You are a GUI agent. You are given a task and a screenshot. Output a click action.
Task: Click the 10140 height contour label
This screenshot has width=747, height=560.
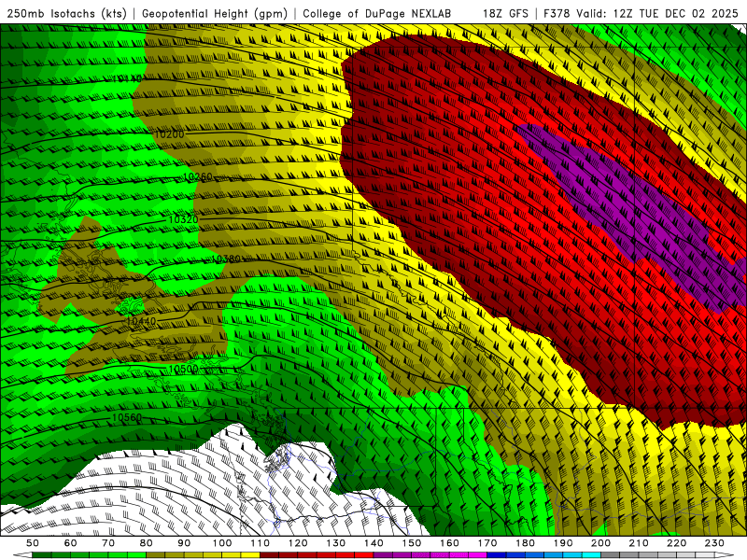pyautogui.click(x=127, y=78)
